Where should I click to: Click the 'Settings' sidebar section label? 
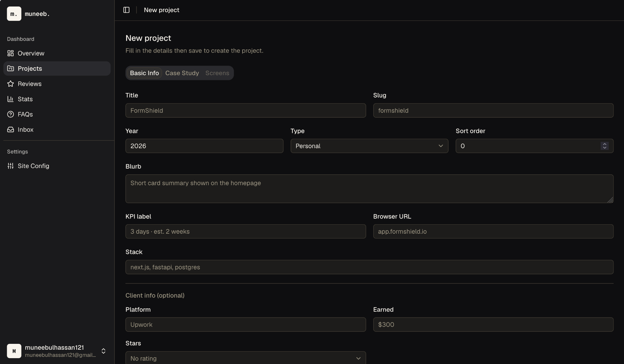17,152
